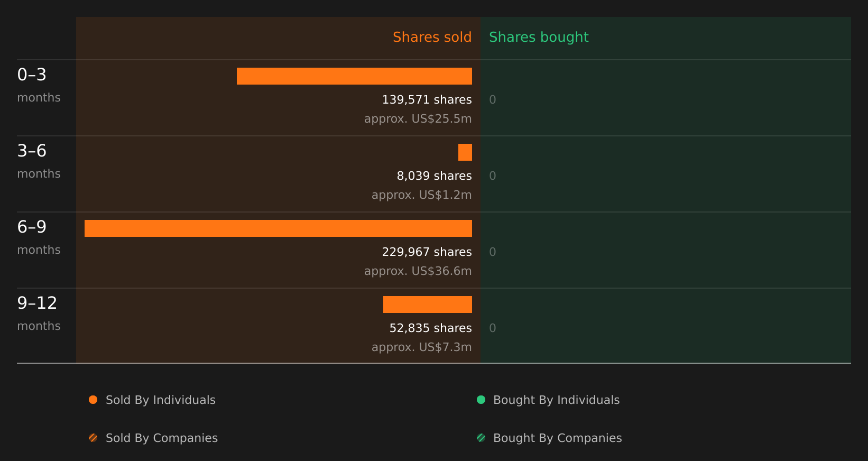This screenshot has height=461, width=868.
Task: Select the Bought By Individuals legend label
Action: click(x=557, y=400)
